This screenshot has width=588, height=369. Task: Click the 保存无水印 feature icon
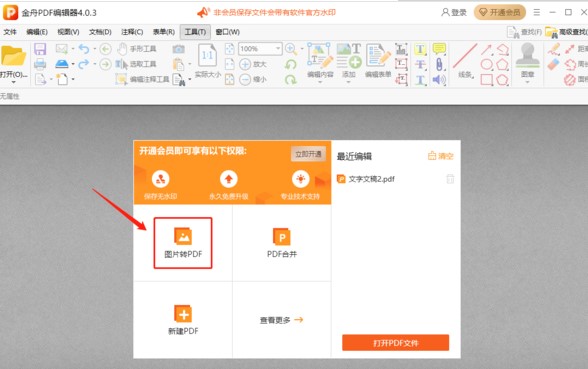(x=160, y=179)
